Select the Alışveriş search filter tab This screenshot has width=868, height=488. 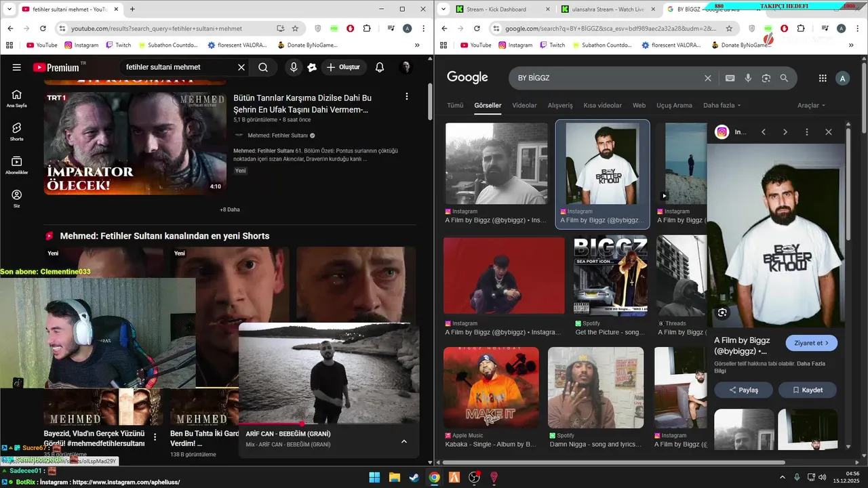click(560, 106)
